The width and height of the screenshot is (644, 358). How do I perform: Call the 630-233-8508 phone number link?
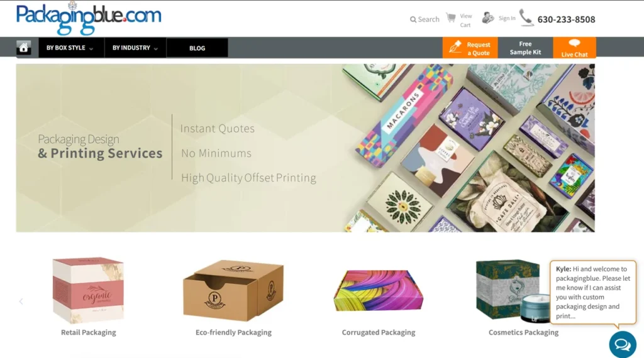point(566,19)
